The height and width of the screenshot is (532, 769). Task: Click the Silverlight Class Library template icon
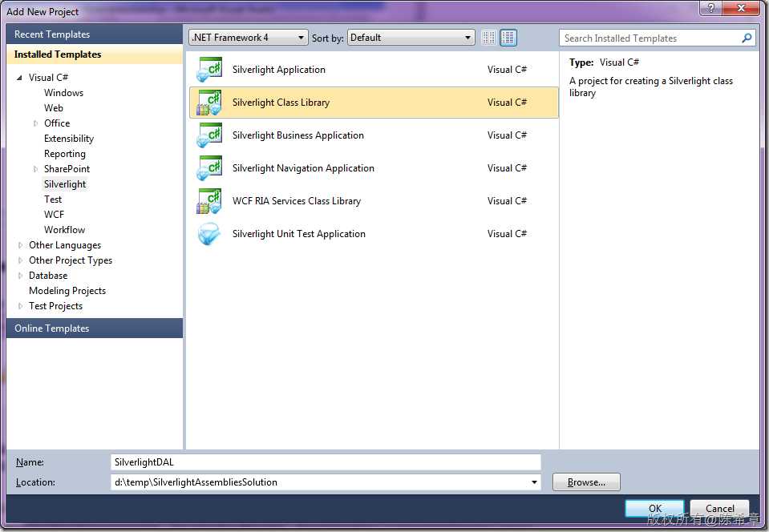coord(209,103)
